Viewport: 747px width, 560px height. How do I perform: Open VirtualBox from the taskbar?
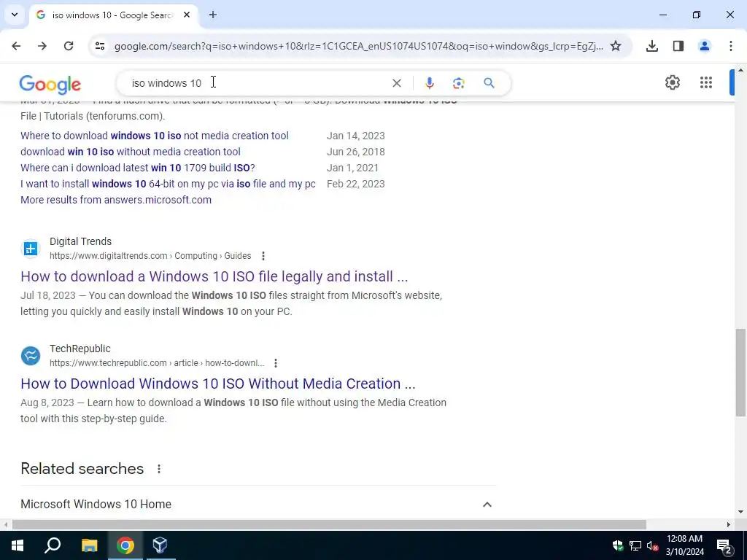(160, 545)
